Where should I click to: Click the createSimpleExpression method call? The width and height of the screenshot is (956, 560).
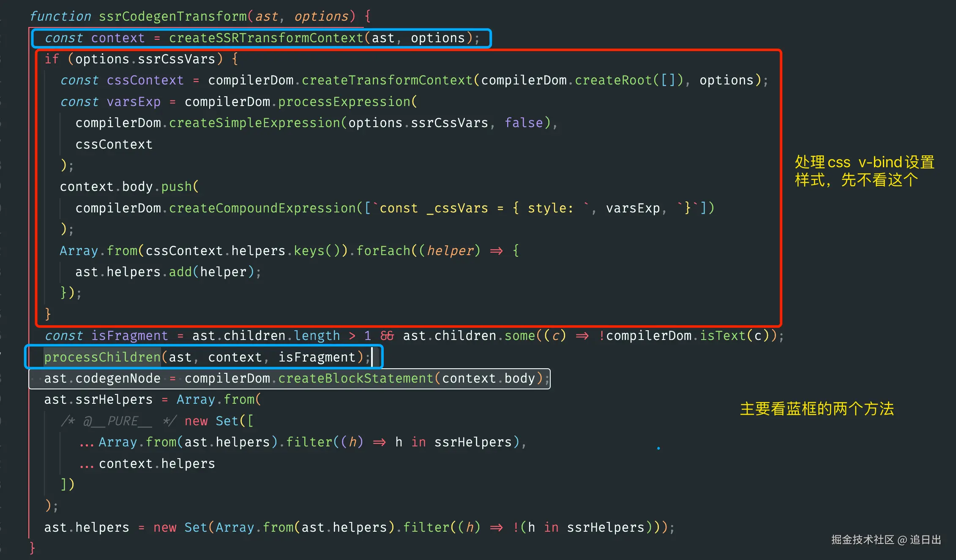click(254, 123)
